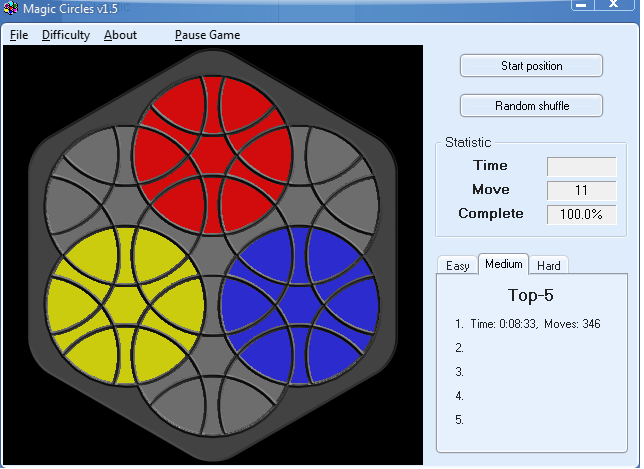The image size is (644, 469).
Task: Click the Time statistic field
Action: point(581,166)
